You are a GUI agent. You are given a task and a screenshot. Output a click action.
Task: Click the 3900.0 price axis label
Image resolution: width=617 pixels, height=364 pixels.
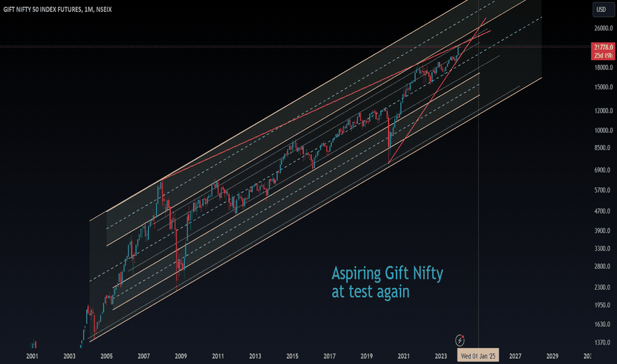point(604,231)
